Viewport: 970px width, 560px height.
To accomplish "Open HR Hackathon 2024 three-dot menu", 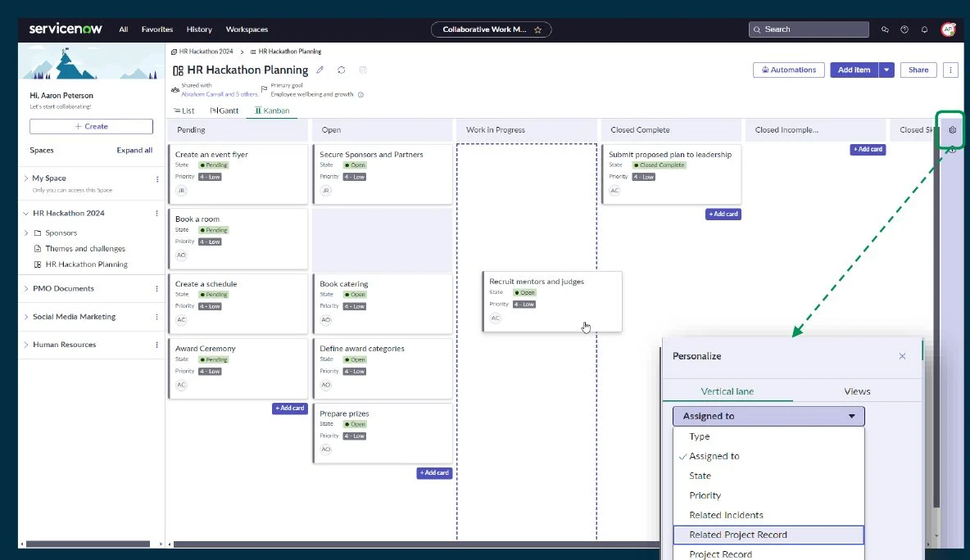I will [156, 213].
